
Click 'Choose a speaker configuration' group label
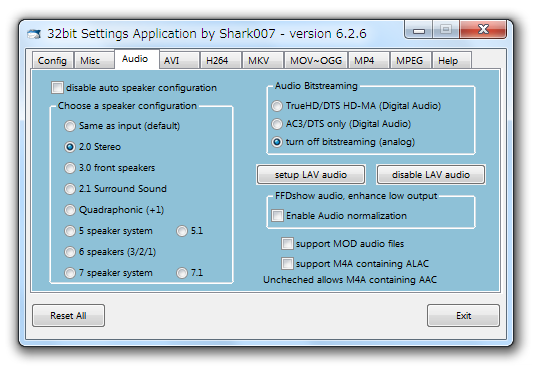(127, 106)
